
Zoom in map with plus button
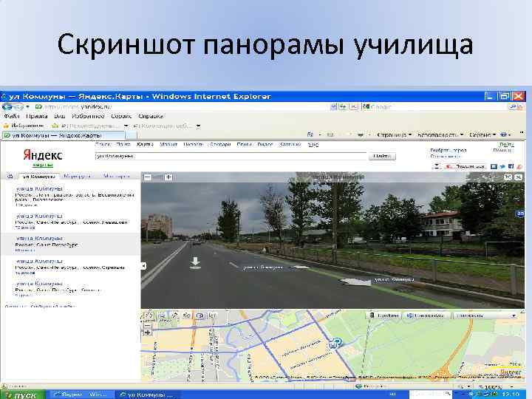click(x=148, y=332)
